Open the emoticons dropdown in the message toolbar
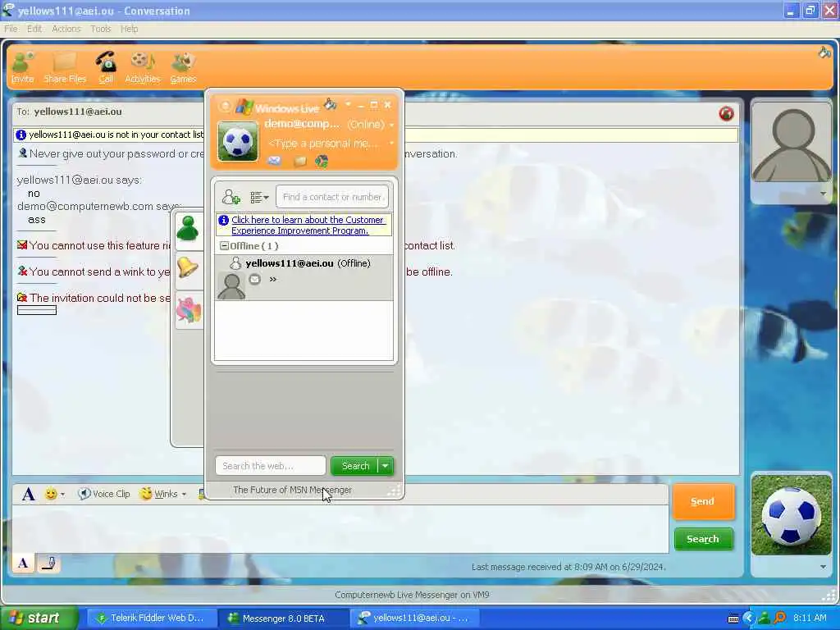This screenshot has height=630, width=840. pyautogui.click(x=62, y=494)
